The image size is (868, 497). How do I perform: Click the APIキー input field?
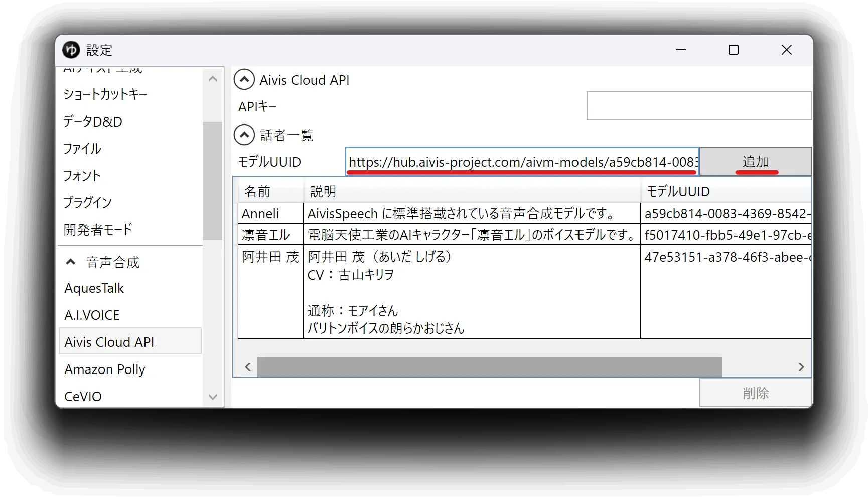tap(699, 106)
